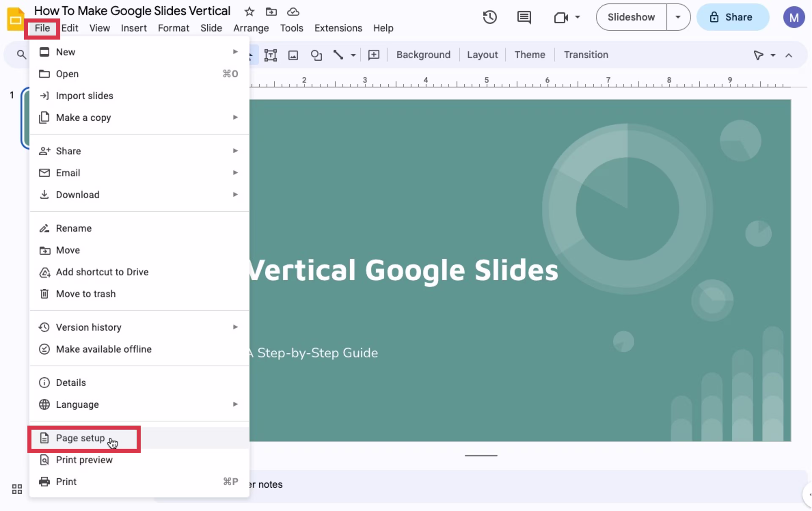812x511 pixels.
Task: Choose Open from the File menu
Action: click(139, 74)
